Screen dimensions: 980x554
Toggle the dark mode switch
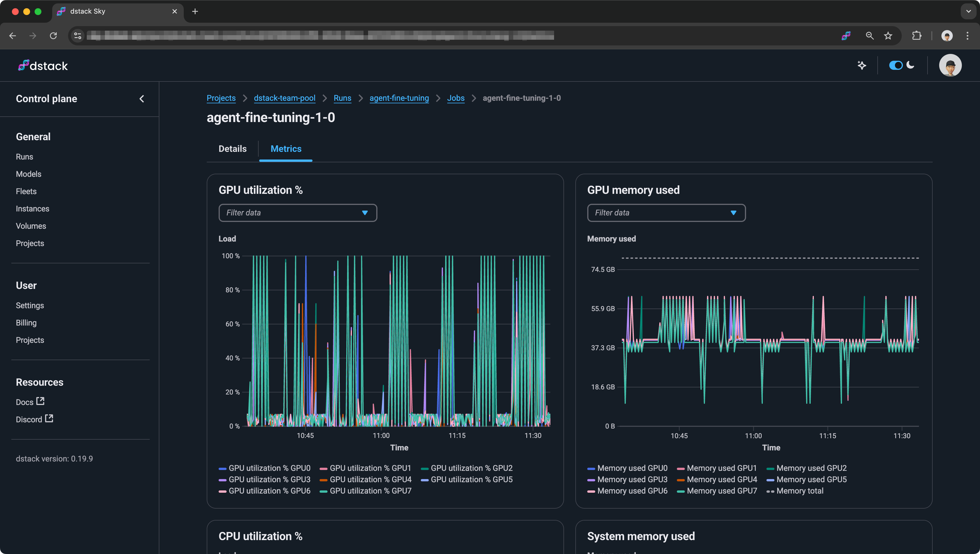click(895, 66)
